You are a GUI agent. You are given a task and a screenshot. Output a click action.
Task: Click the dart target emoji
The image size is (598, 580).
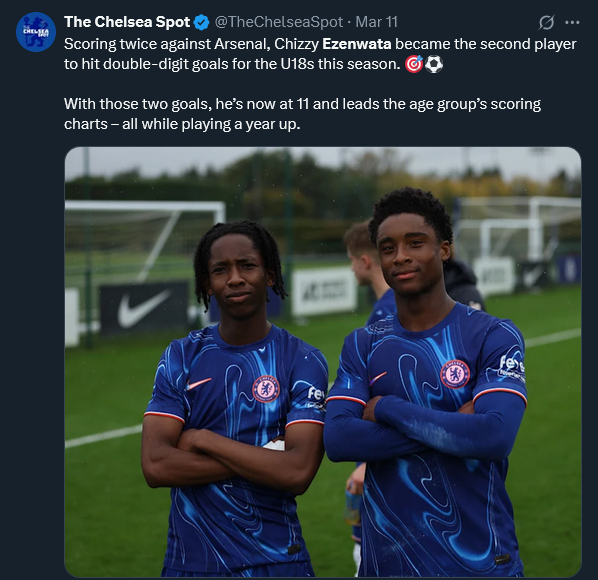pos(414,64)
